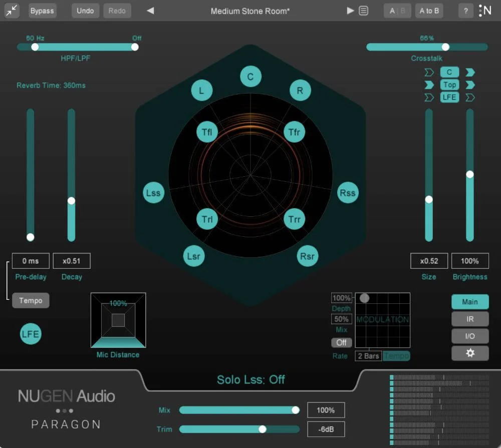Image resolution: width=501 pixels, height=448 pixels.
Task: Adjust the Crosstalk slider handle
Action: (x=446, y=47)
